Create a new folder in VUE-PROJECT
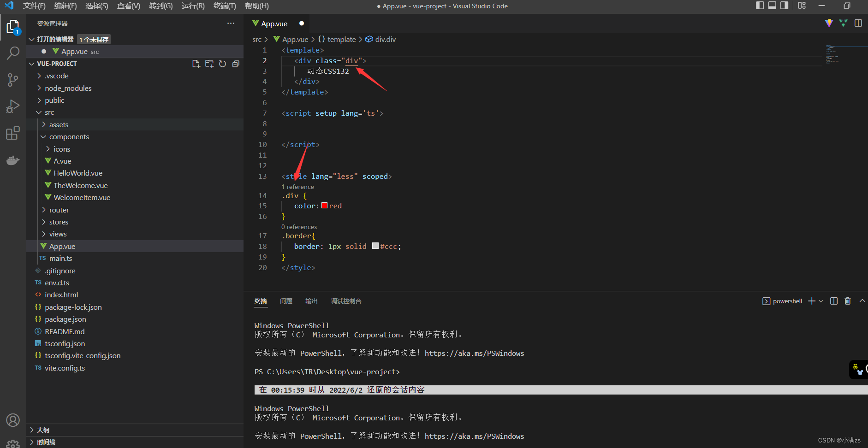This screenshot has height=448, width=868. [209, 64]
